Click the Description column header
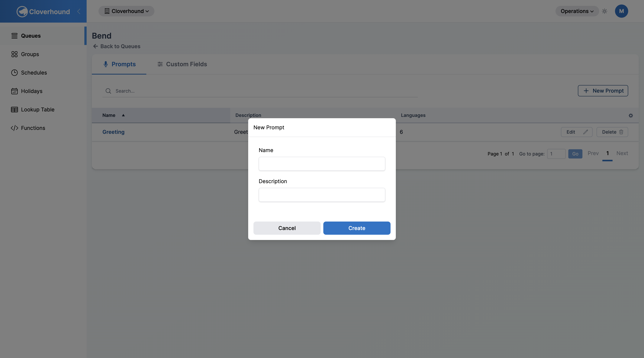This screenshot has width=644, height=358. [248, 115]
